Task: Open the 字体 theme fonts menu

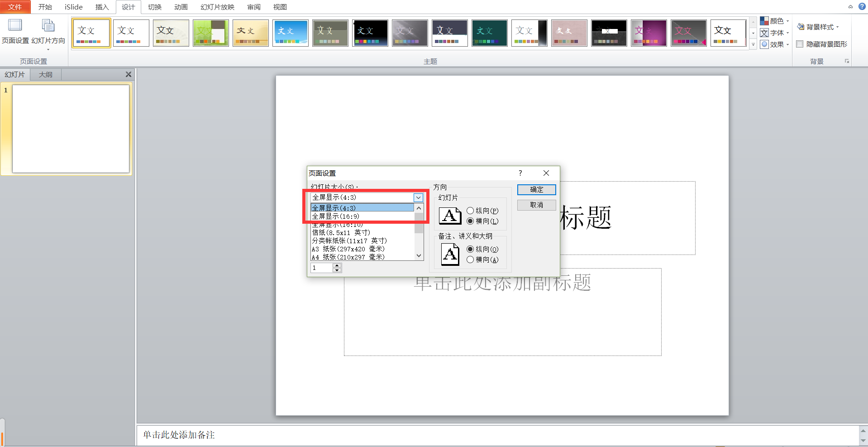Action: (775, 33)
